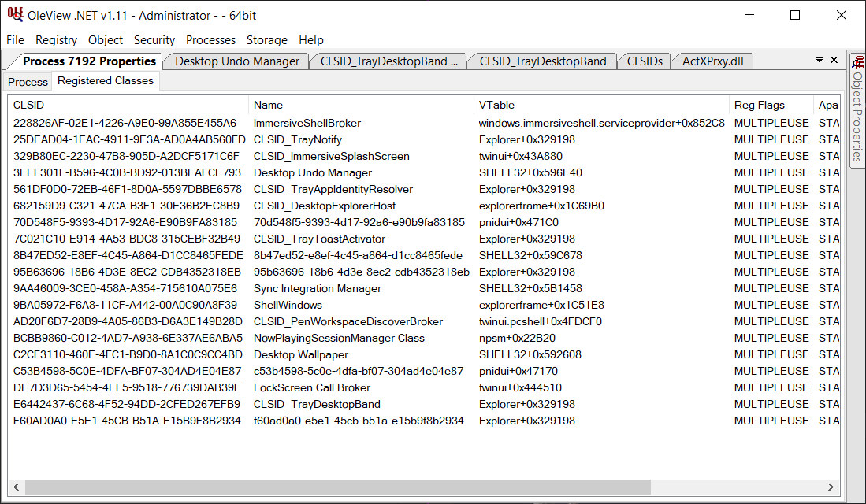Minimize the OleView .NET window
This screenshot has width=866, height=504.
coord(749,15)
